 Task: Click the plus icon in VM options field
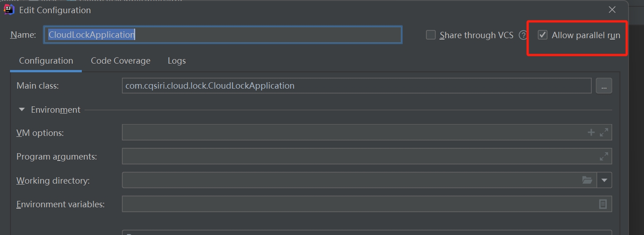pyautogui.click(x=591, y=132)
